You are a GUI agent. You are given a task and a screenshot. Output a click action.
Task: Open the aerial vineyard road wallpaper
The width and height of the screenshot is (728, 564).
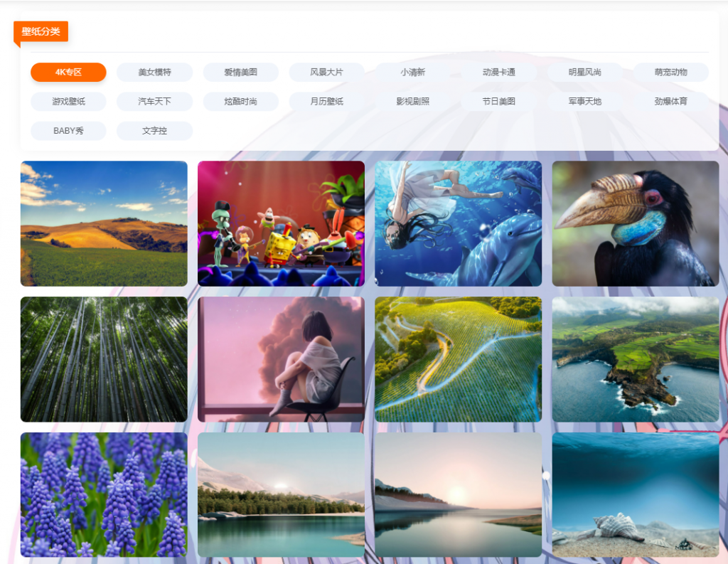[459, 359]
